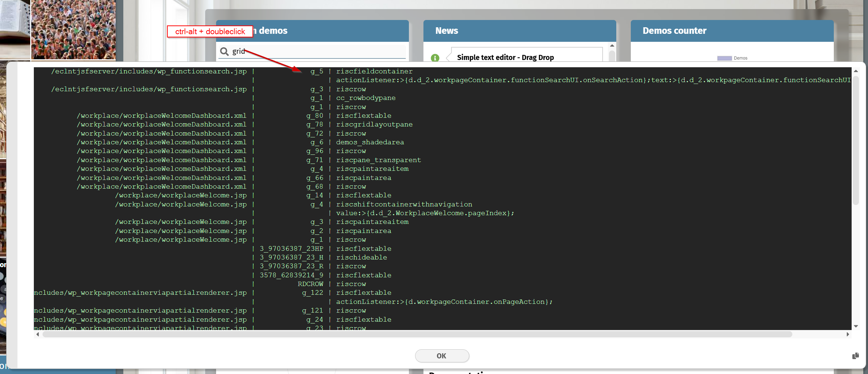This screenshot has height=374, width=868.
Task: Click the horizontal scrollbar's left arrow
Action: pyautogui.click(x=37, y=334)
